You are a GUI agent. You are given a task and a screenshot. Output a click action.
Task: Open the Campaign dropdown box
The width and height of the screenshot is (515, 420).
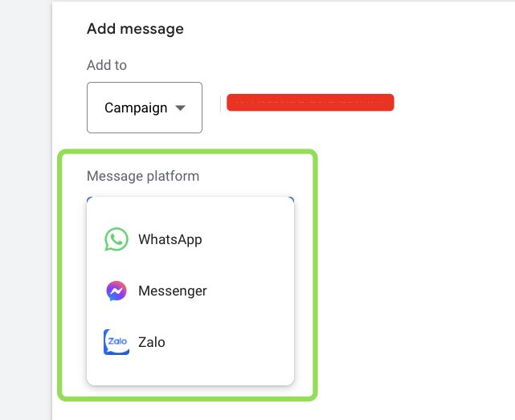(145, 108)
